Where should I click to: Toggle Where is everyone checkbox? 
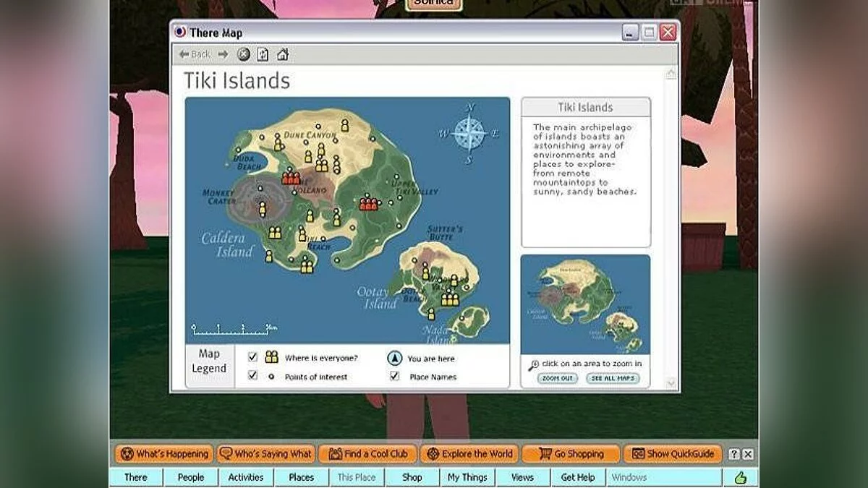(252, 357)
